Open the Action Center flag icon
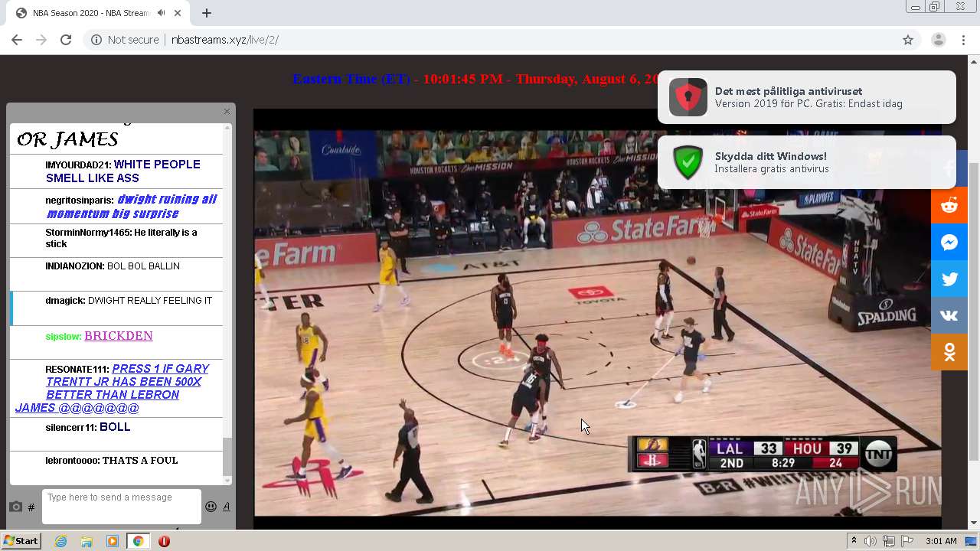 pos(907,541)
